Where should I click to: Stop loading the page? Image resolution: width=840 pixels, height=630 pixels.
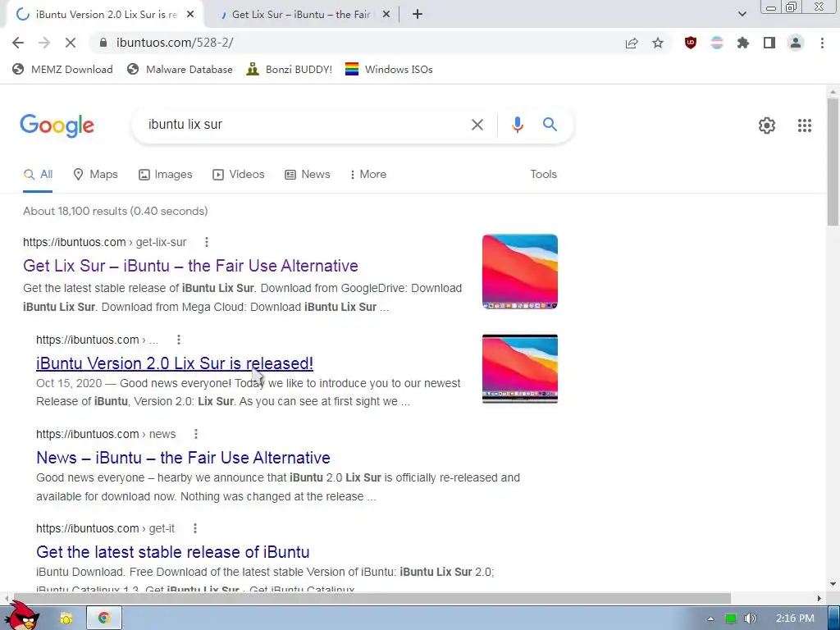coord(71,43)
